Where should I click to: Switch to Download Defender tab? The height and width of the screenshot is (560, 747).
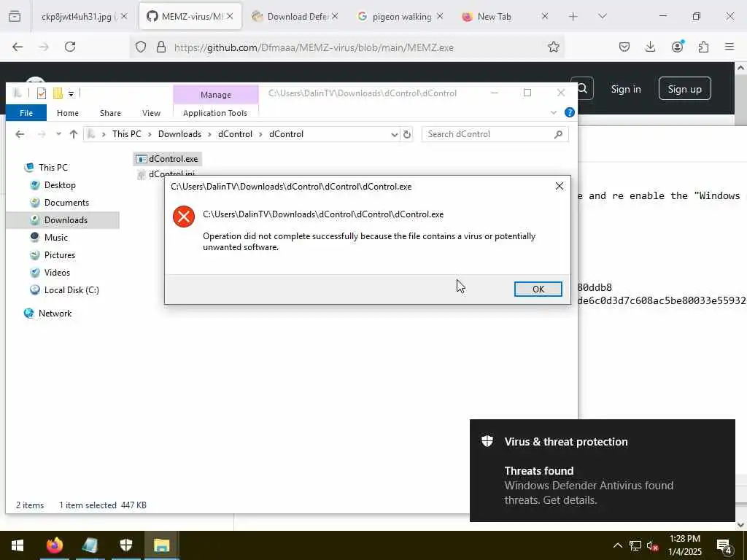pos(295,17)
